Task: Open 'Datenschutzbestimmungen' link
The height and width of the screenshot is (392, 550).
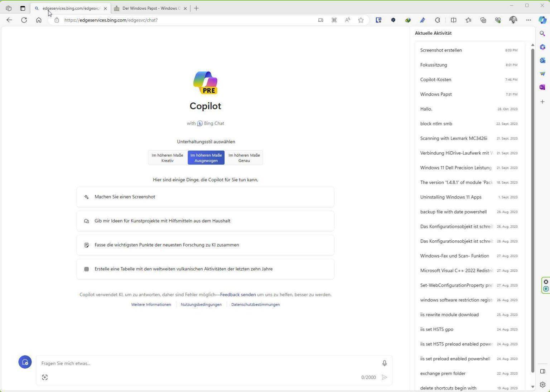Action: pyautogui.click(x=255, y=304)
